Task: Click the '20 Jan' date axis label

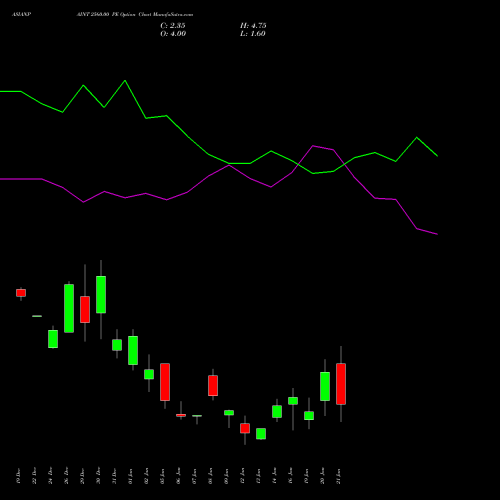Action: (x=322, y=476)
